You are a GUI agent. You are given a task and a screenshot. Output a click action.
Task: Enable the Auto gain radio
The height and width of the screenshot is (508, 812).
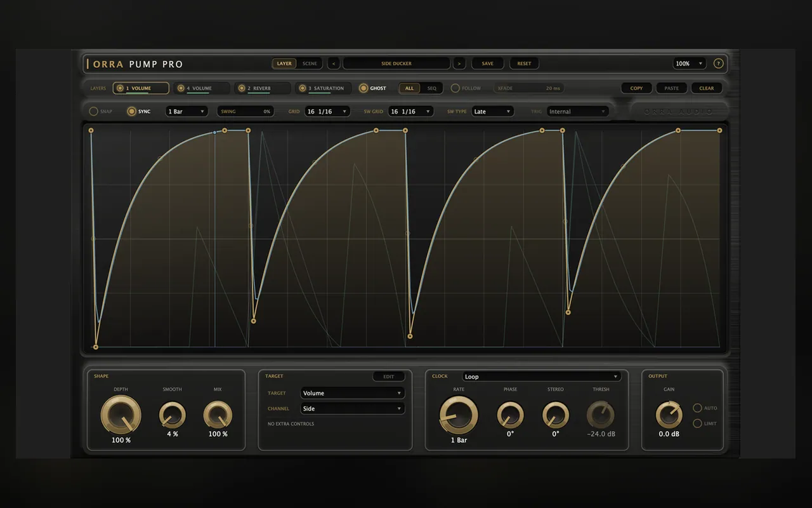[x=697, y=408]
